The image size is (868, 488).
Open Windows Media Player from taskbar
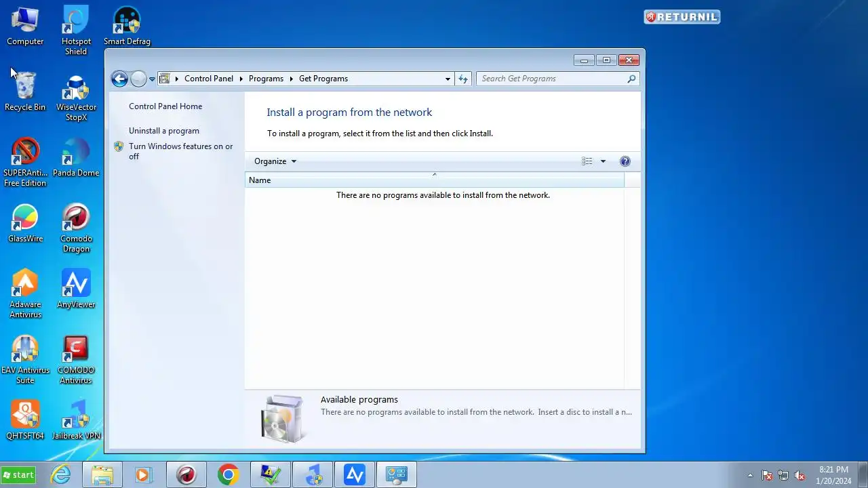(143, 475)
